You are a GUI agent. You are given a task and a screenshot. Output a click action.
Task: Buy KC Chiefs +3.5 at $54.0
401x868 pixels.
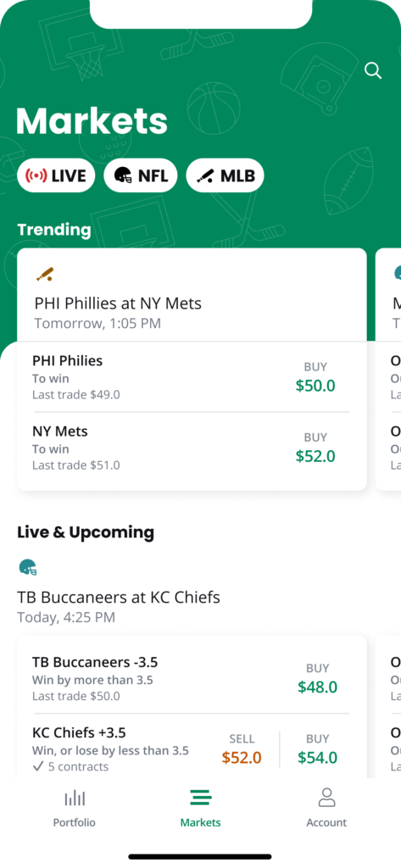coord(317,749)
